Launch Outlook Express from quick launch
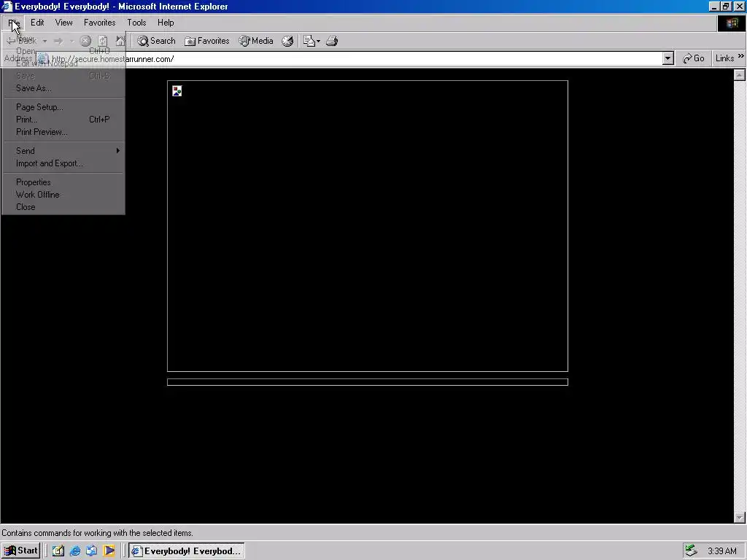The width and height of the screenshot is (747, 560). 91,551
